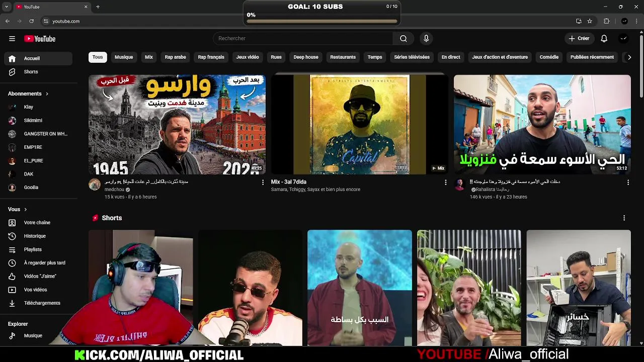Open the Shorts section three-dot menu
Screen dimensions: 644x362
624,218
